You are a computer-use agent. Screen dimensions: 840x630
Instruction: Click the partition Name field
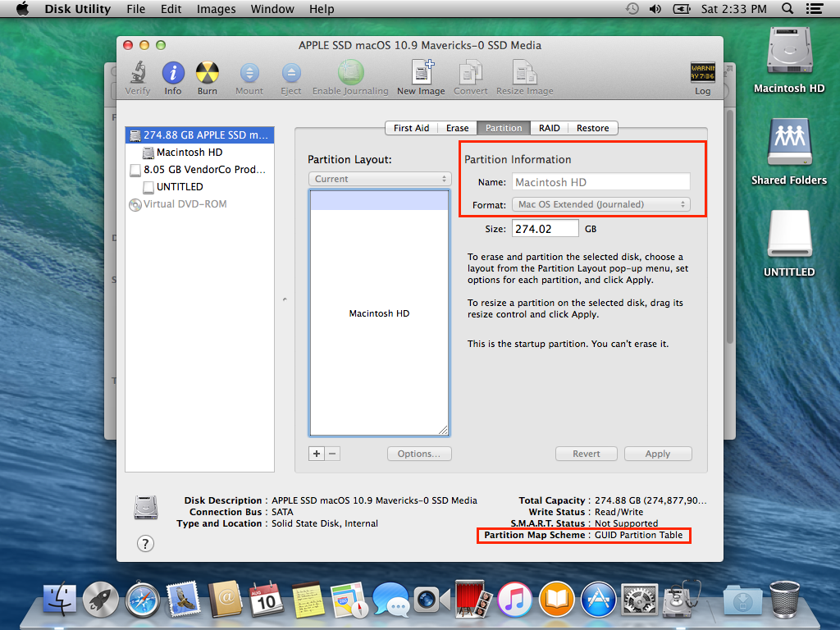tap(601, 182)
